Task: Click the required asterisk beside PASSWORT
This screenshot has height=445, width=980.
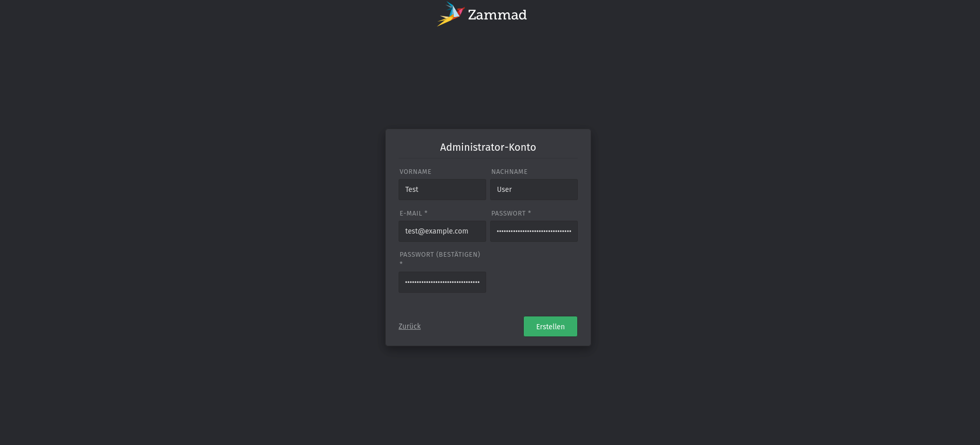Action: pos(529,213)
